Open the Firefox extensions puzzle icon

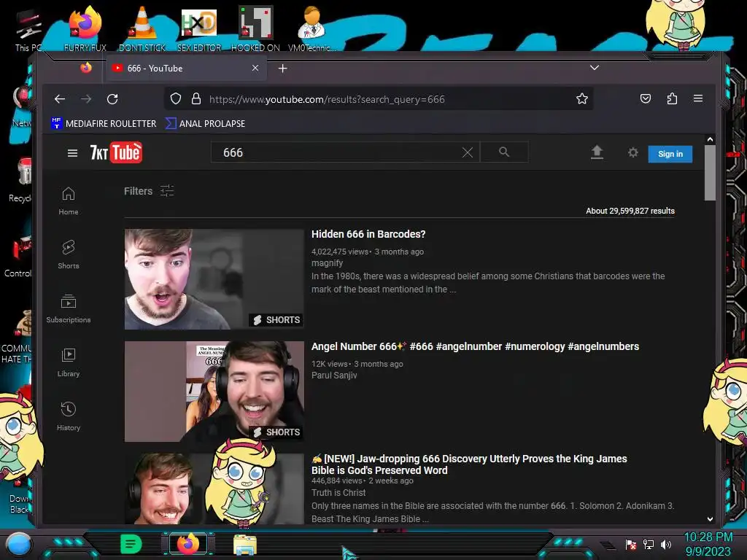tap(672, 98)
